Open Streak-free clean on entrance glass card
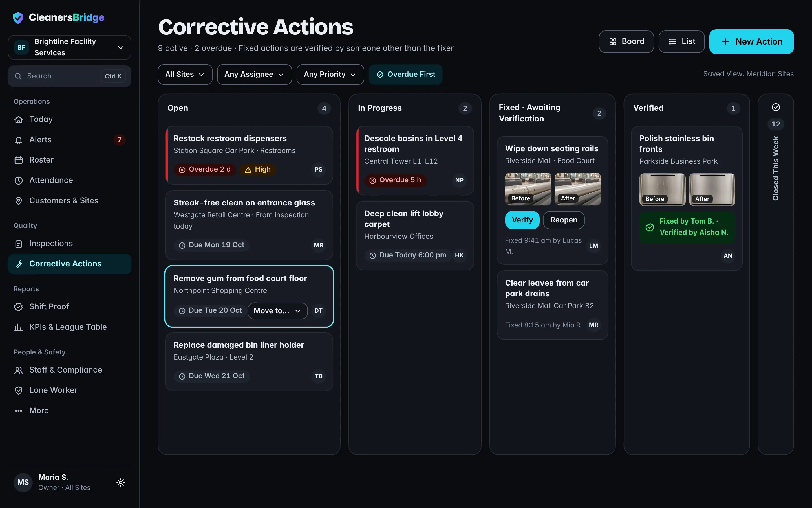 click(x=249, y=225)
